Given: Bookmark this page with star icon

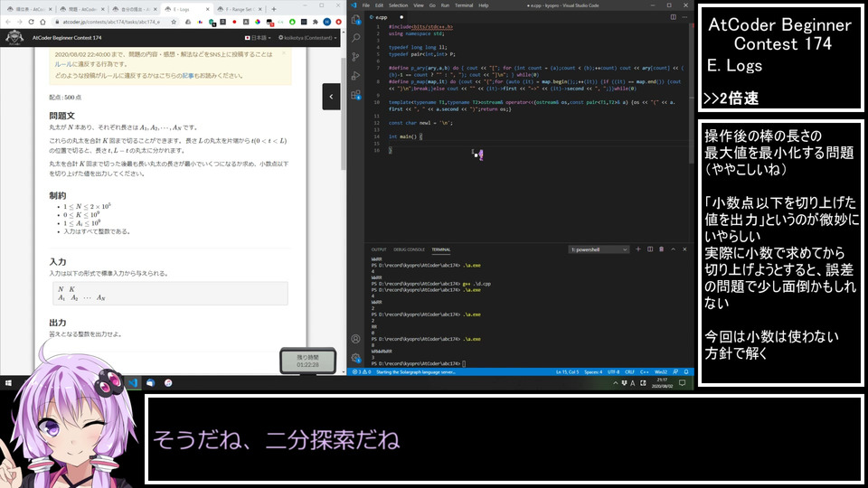Looking at the screenshot, I should tap(174, 22).
